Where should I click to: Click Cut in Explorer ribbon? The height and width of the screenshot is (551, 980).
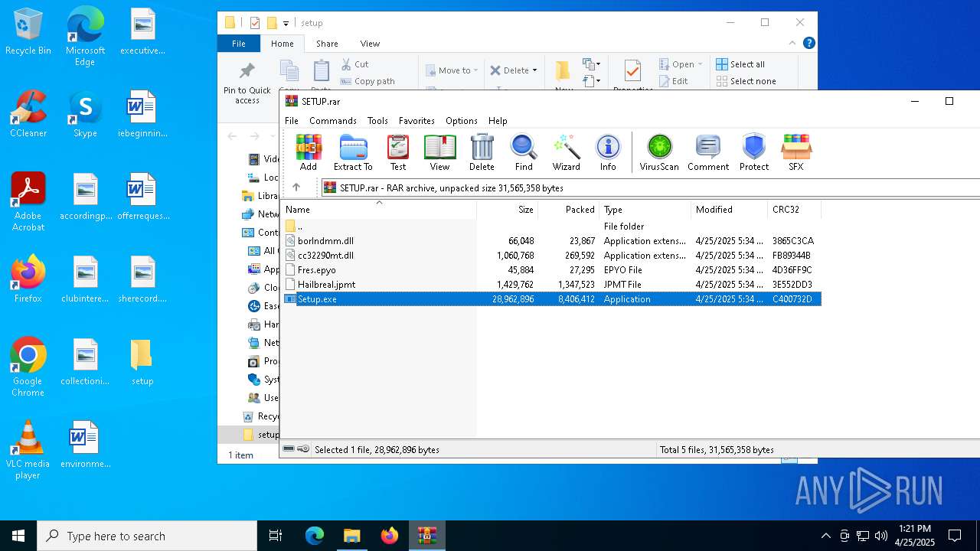coord(354,64)
